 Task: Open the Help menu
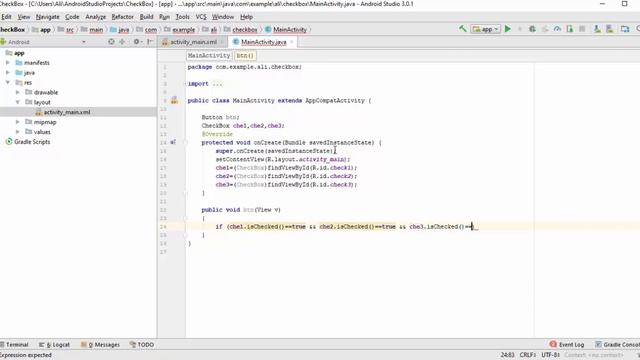(246, 17)
